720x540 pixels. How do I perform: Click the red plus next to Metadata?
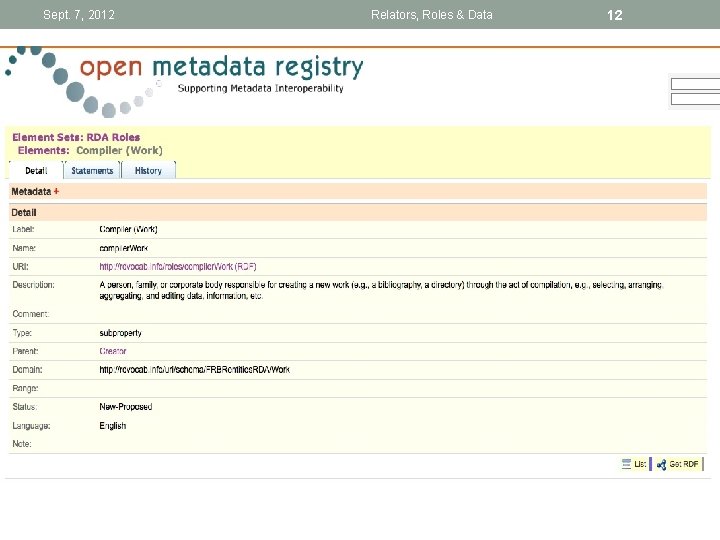point(56,191)
